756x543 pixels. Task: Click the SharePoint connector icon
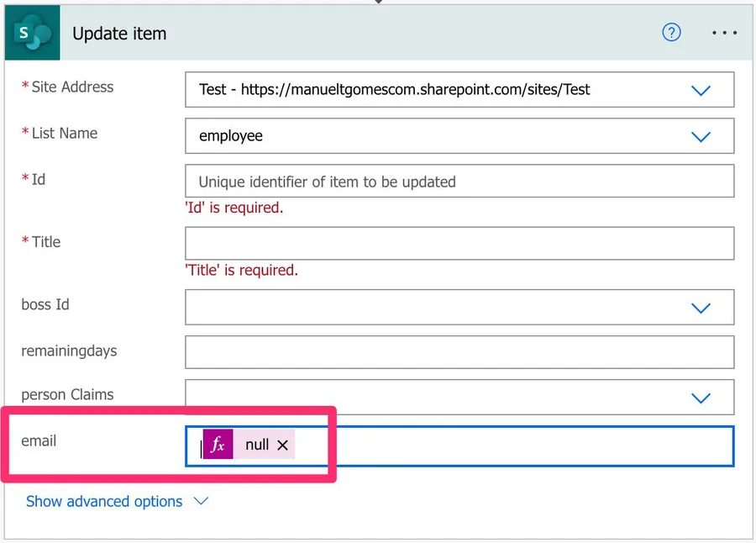[x=33, y=34]
